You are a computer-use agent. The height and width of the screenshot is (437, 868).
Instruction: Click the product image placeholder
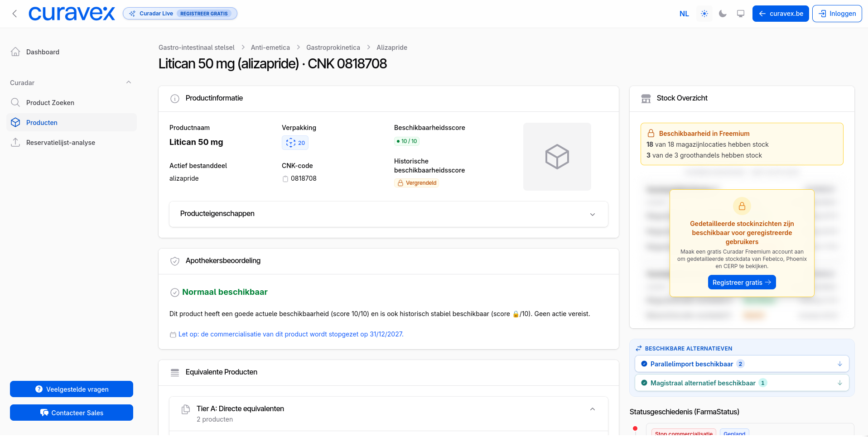coord(557,157)
